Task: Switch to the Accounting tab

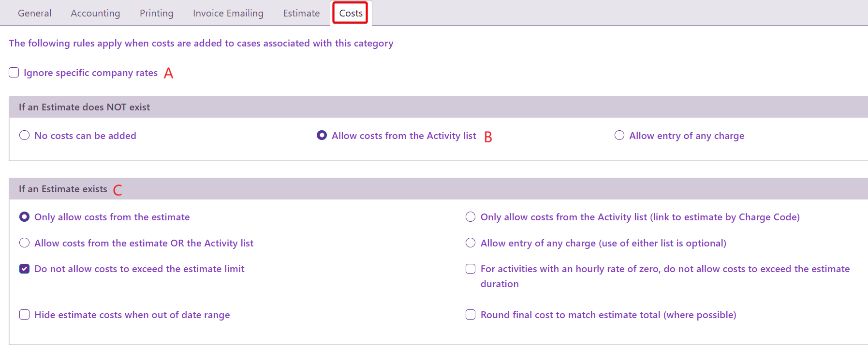Action: [x=95, y=13]
